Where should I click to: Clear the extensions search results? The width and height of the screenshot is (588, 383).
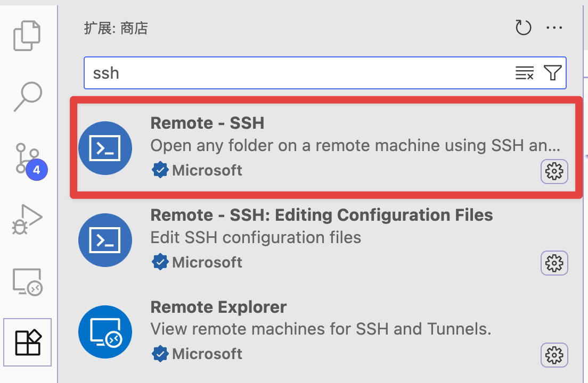(x=525, y=73)
